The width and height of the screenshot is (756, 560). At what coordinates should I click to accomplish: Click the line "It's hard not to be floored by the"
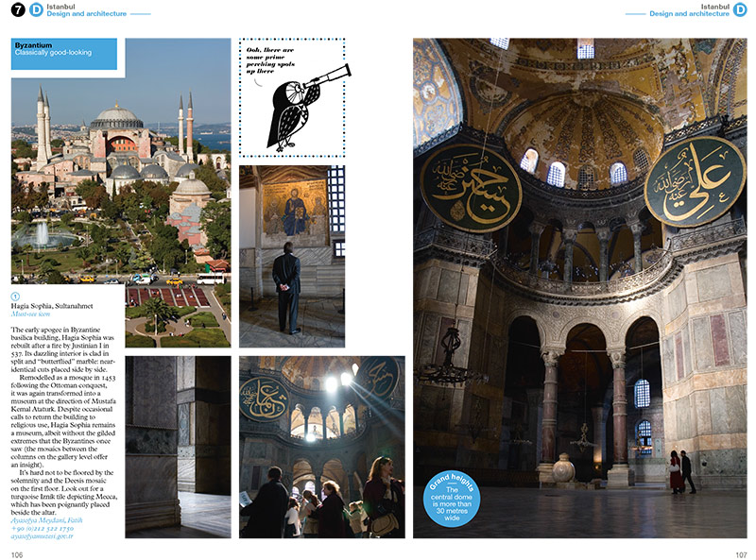(66, 473)
